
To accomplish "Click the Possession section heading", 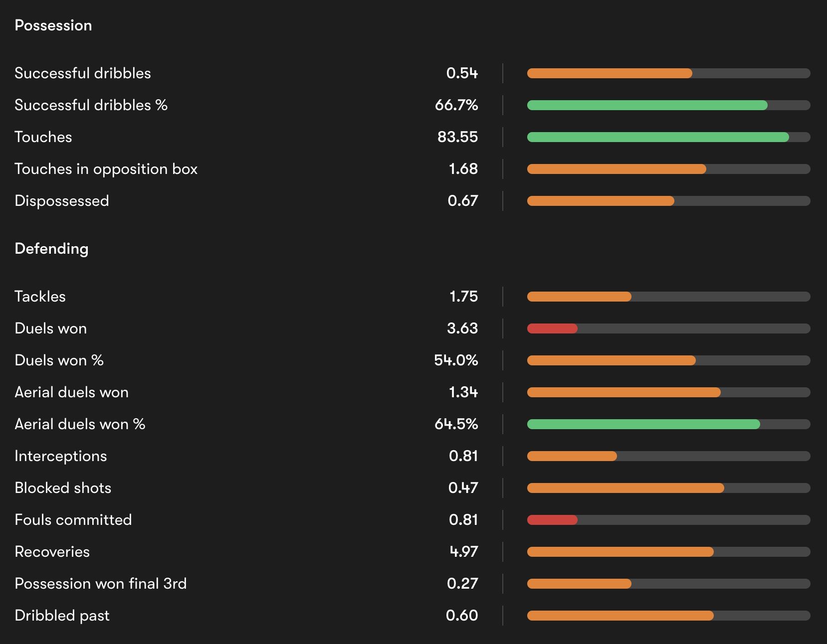I will pos(53,25).
